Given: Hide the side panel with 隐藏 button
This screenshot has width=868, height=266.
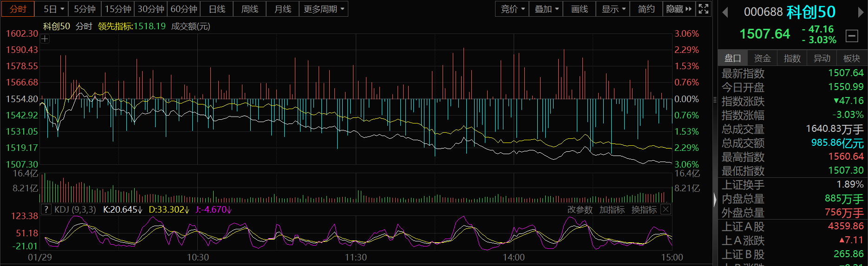Looking at the screenshot, I should (x=679, y=9).
